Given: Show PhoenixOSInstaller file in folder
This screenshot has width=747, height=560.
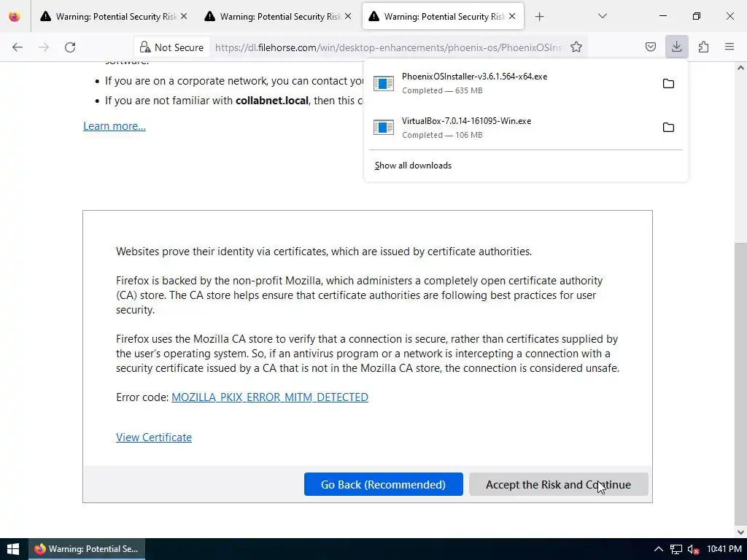Looking at the screenshot, I should click(668, 84).
